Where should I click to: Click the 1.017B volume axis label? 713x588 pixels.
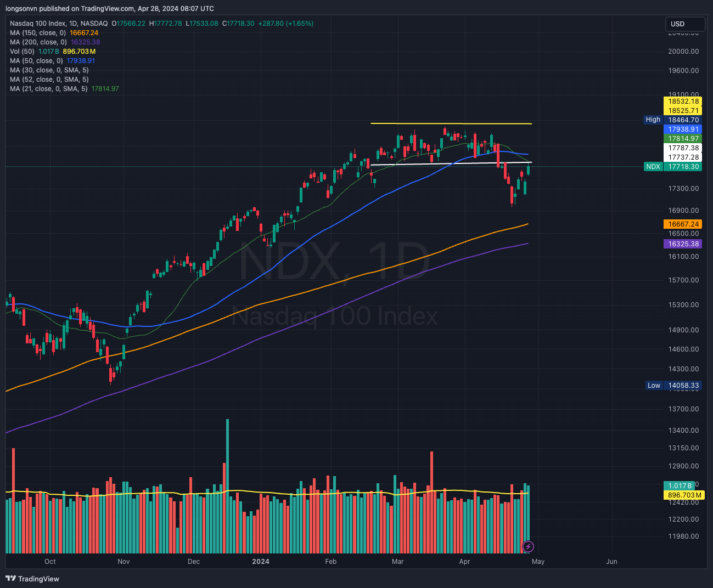click(x=680, y=486)
